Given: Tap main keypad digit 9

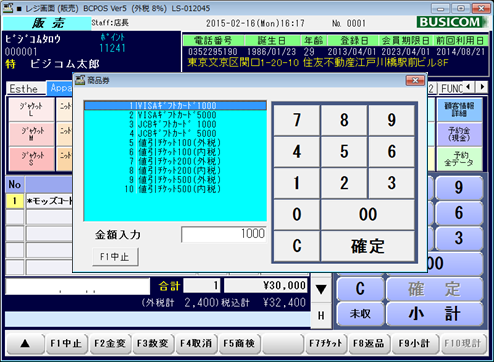Looking at the screenshot, I should pos(459,188).
